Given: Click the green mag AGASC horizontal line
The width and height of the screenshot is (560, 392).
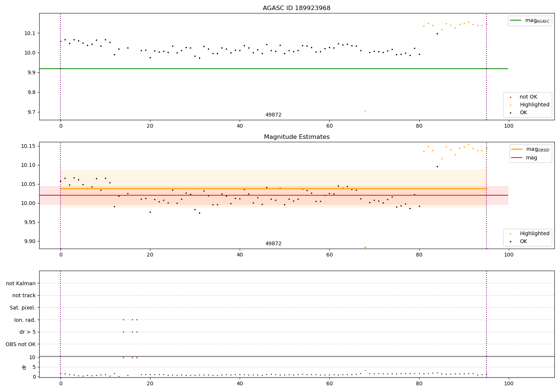Looking at the screenshot, I should (x=273, y=69).
